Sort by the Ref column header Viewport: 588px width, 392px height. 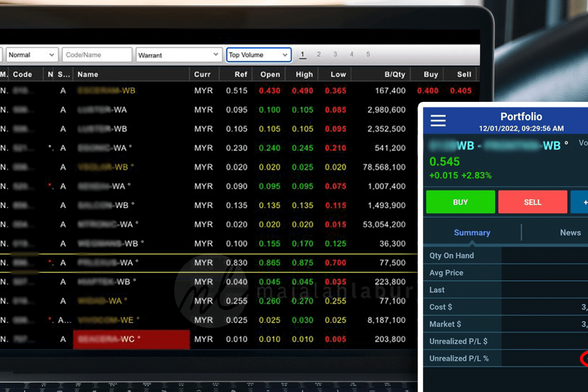(241, 74)
